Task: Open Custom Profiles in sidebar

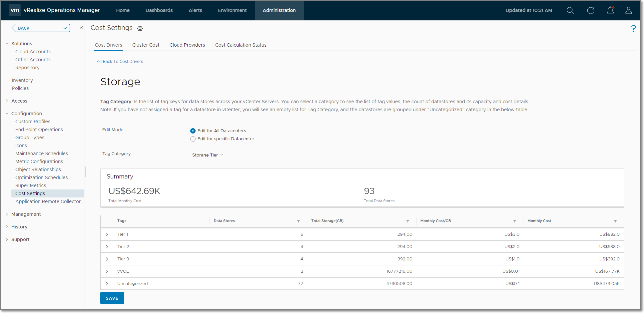Action: (33, 122)
